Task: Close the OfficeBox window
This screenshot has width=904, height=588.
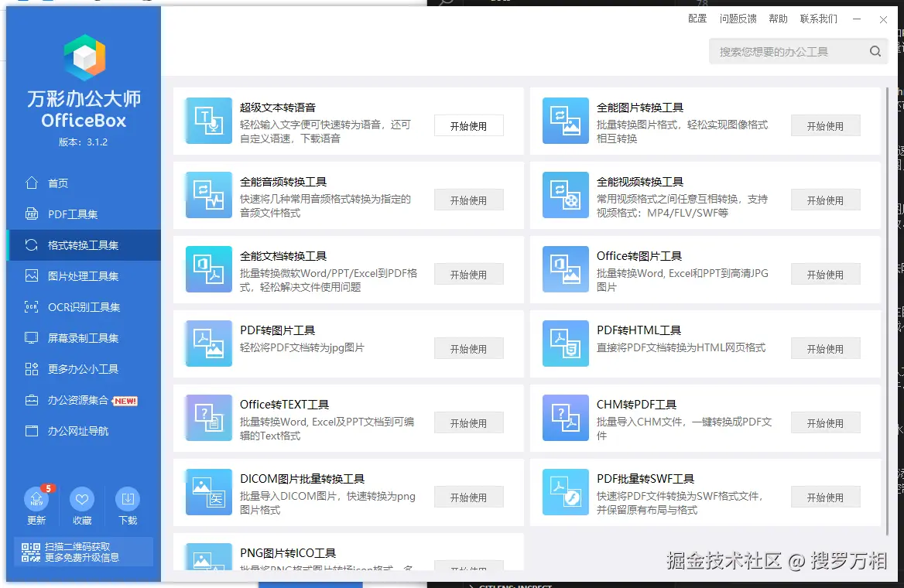Action: 883,19
